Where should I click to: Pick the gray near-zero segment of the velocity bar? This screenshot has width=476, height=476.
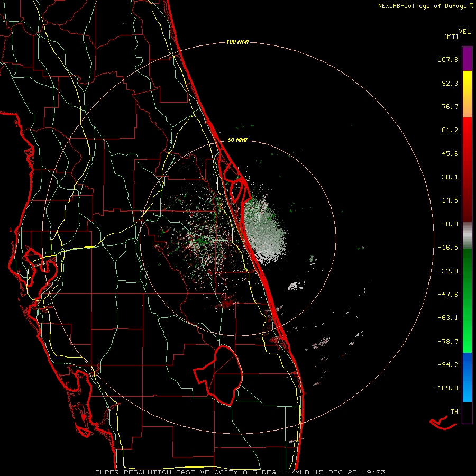pos(467,235)
